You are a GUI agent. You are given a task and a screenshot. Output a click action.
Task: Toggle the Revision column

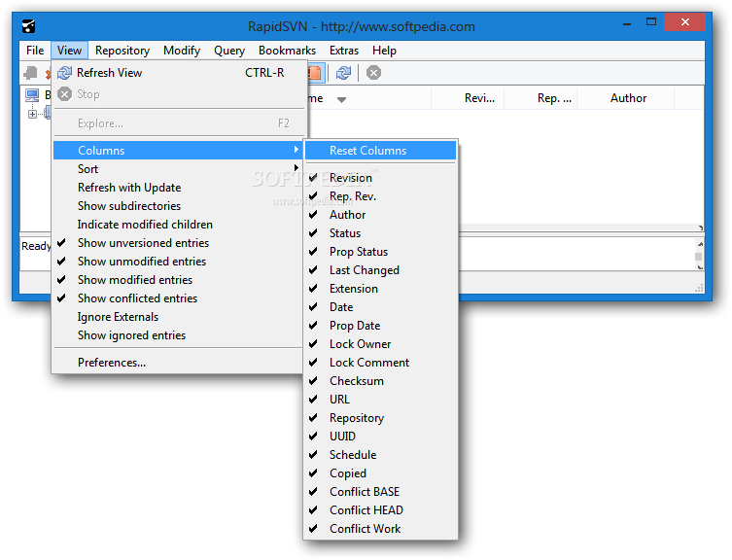coord(380,178)
